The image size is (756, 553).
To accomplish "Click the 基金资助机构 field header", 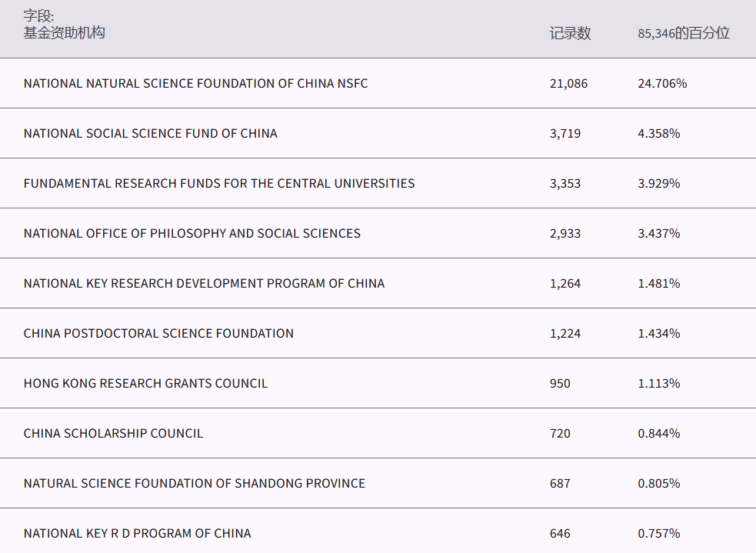I will [x=64, y=32].
